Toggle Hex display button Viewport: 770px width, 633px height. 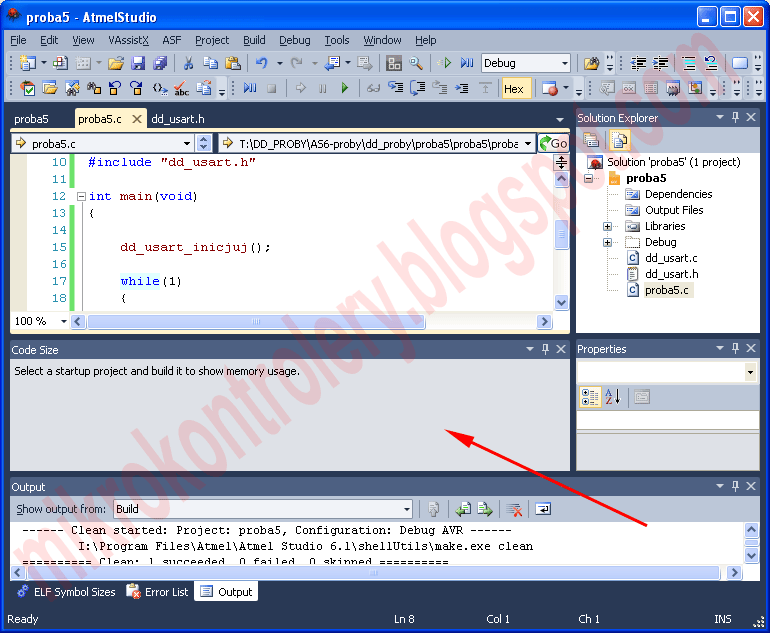[x=516, y=88]
